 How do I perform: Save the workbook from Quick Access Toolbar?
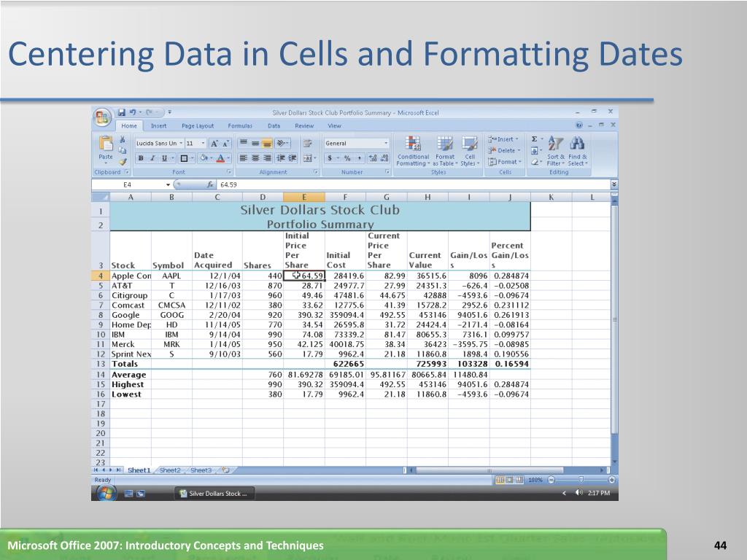pyautogui.click(x=122, y=112)
